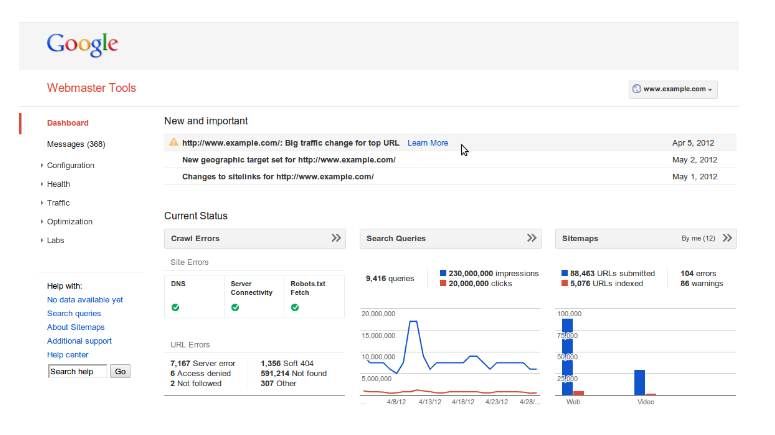775x435 pixels.
Task: Click the Go button
Action: (x=120, y=371)
